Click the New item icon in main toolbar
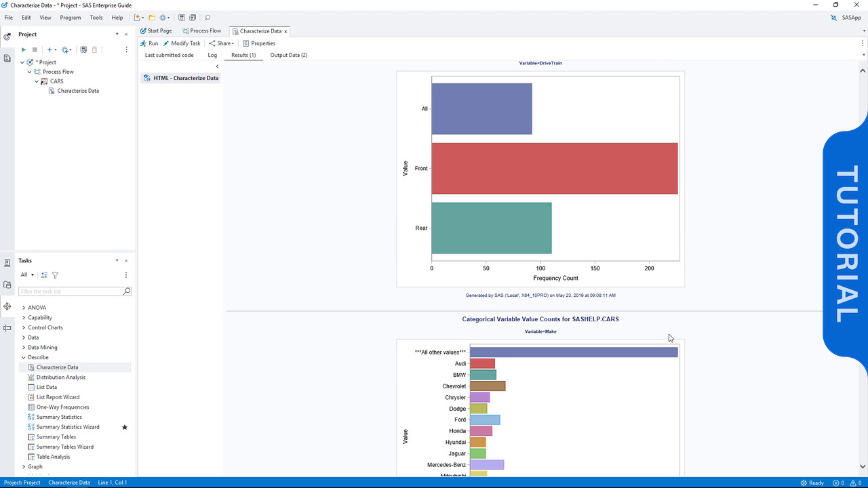Viewport: 868px width, 488px height. tap(138, 18)
